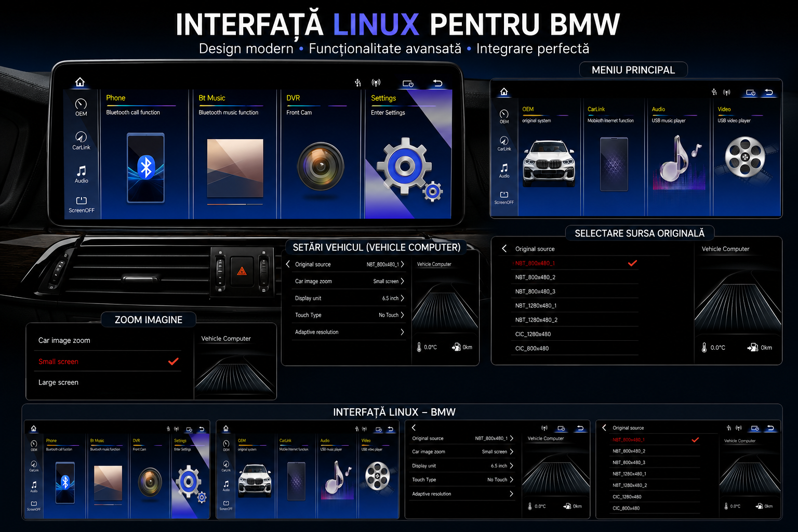Tap the screen mirror icon on the large dashboard display
Screen dimensions: 798x532
pyautogui.click(x=408, y=83)
